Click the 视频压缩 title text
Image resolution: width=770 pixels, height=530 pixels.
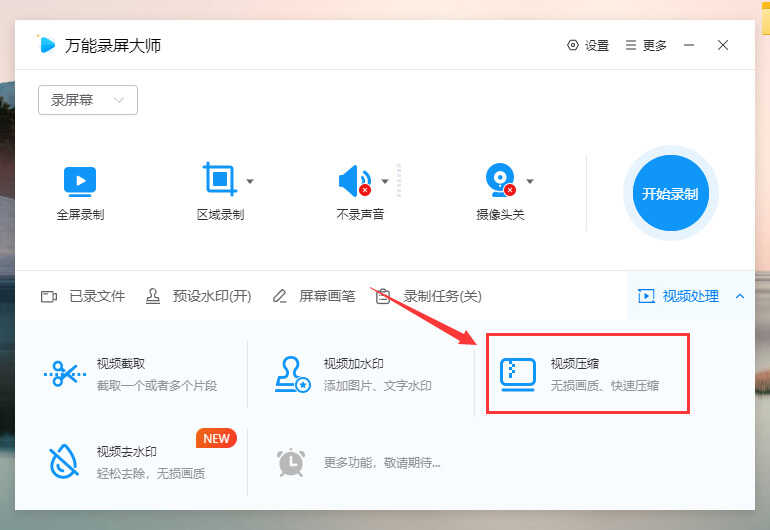coord(575,363)
